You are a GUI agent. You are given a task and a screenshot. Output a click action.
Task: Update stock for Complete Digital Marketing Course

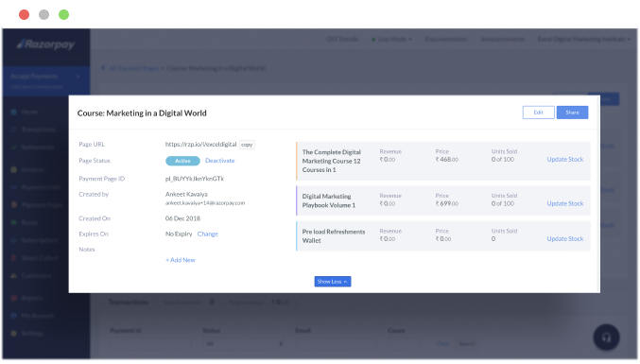point(565,160)
